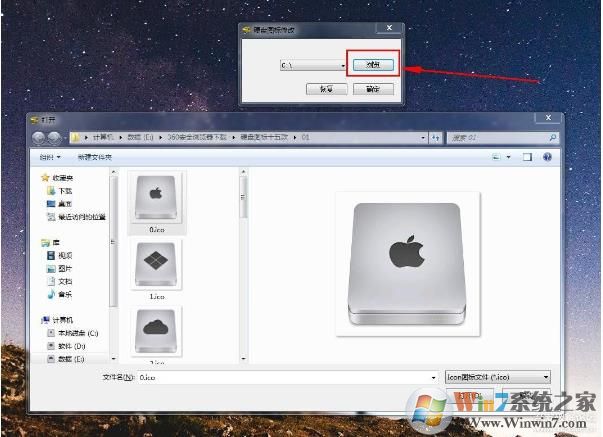
Task: Click the change view icon
Action: (x=496, y=157)
